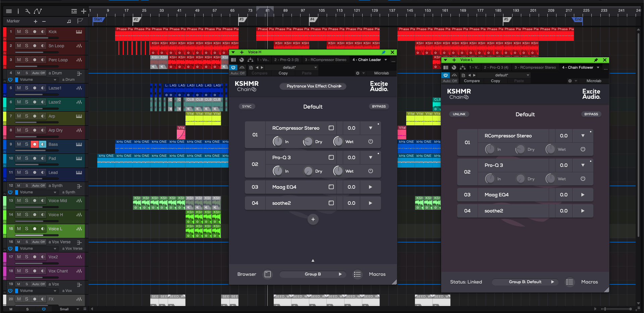This screenshot has height=313, width=644.
Task: Add a plugin slot with round plus button
Action: pyautogui.click(x=313, y=220)
